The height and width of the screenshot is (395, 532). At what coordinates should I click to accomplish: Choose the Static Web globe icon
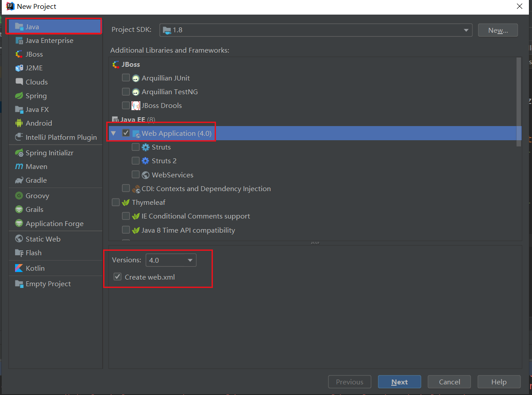19,239
